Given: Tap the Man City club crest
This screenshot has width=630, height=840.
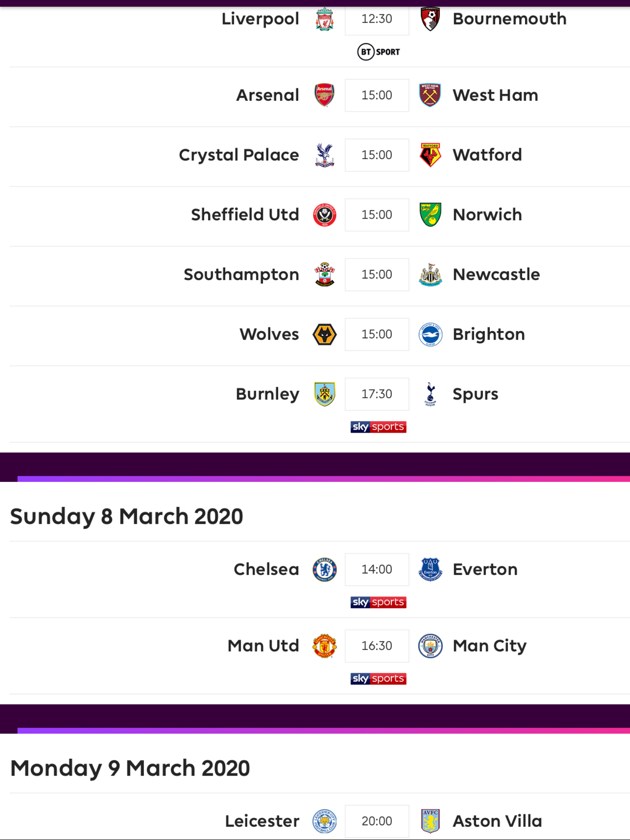Looking at the screenshot, I should 430,646.
